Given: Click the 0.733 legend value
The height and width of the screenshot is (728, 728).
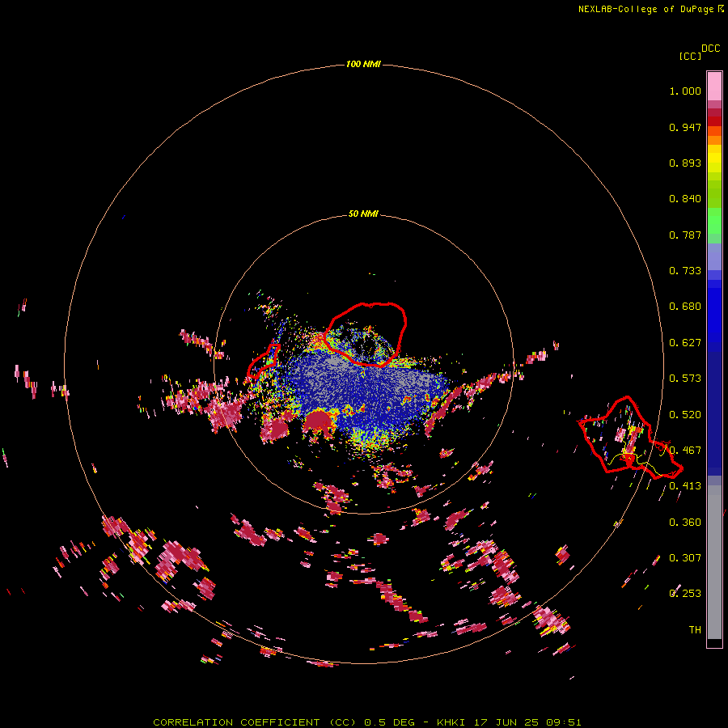Looking at the screenshot, I should 685,271.
